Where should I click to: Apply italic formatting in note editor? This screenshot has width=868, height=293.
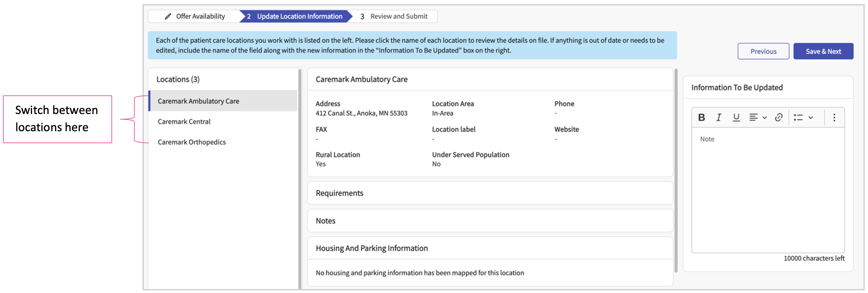pos(719,118)
